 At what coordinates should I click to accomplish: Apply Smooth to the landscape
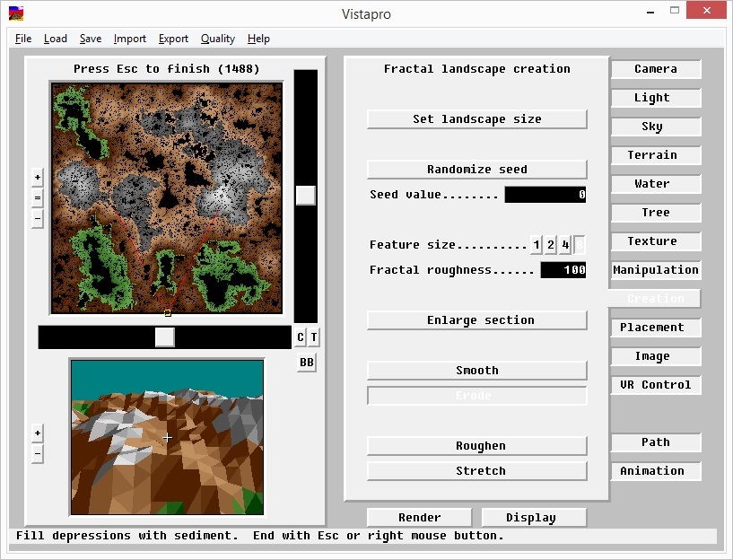[476, 371]
